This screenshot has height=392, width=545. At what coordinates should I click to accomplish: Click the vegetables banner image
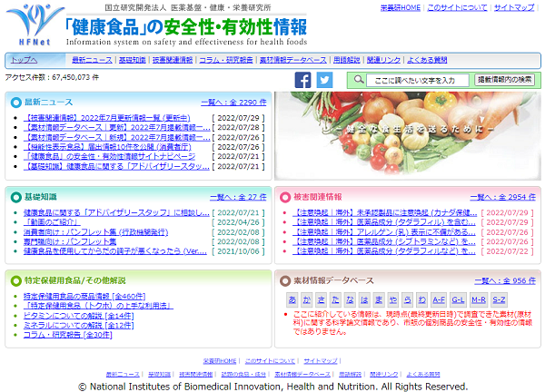click(x=408, y=136)
